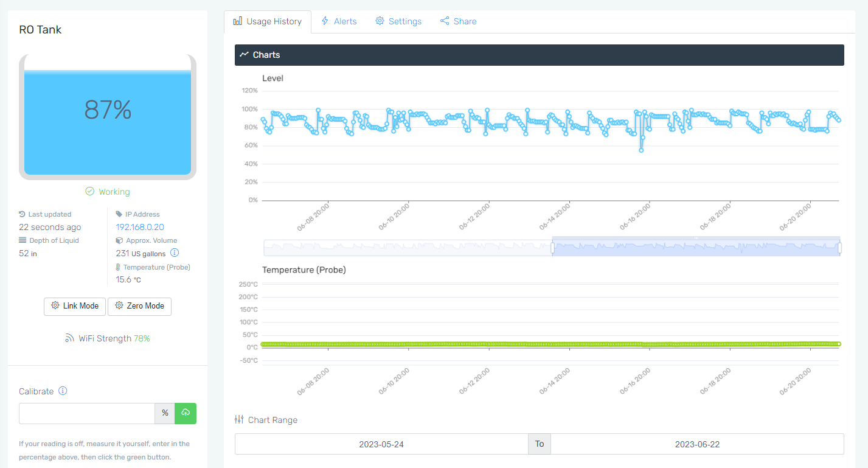Click the right handle of chart range selector

(839, 248)
